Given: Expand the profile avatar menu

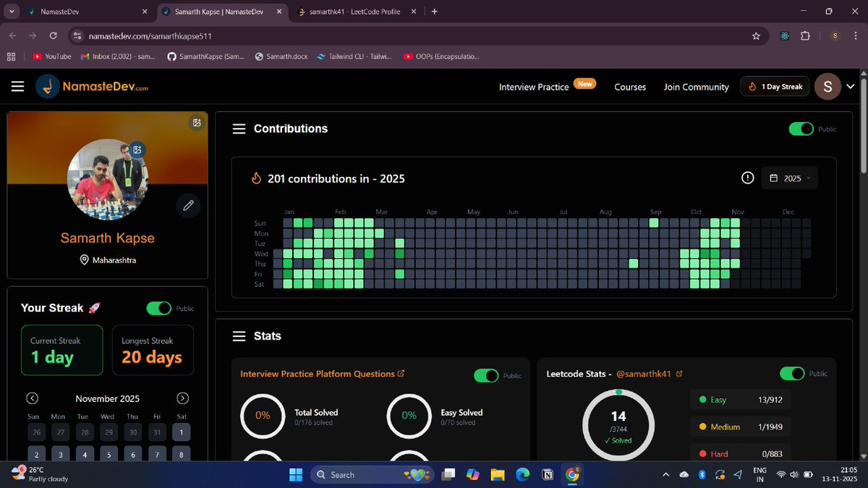Looking at the screenshot, I should tap(851, 86).
